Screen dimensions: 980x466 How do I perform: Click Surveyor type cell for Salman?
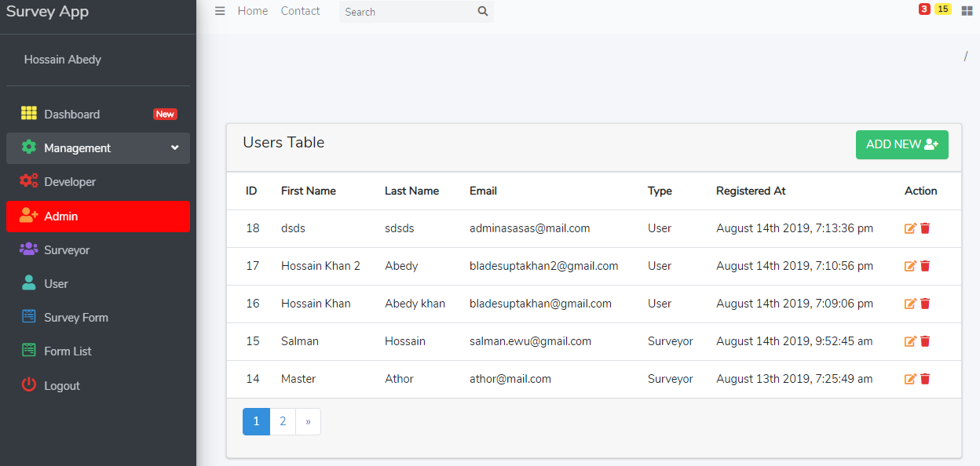[671, 341]
